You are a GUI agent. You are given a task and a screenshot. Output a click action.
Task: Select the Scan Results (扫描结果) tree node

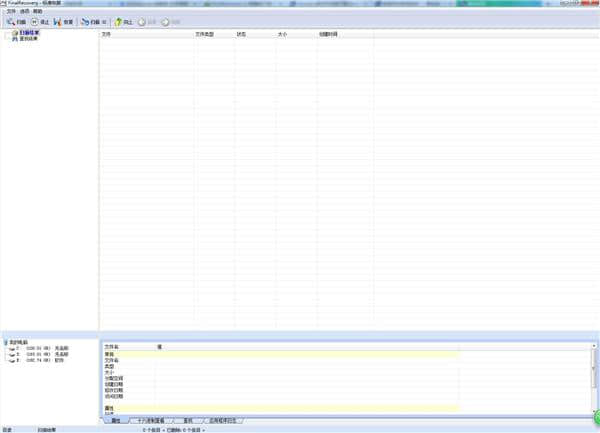point(28,33)
